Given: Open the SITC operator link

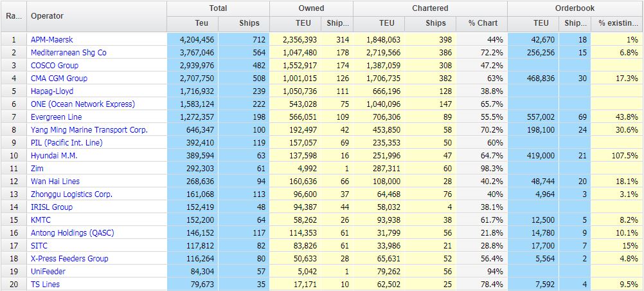Looking at the screenshot, I should 39,246.
